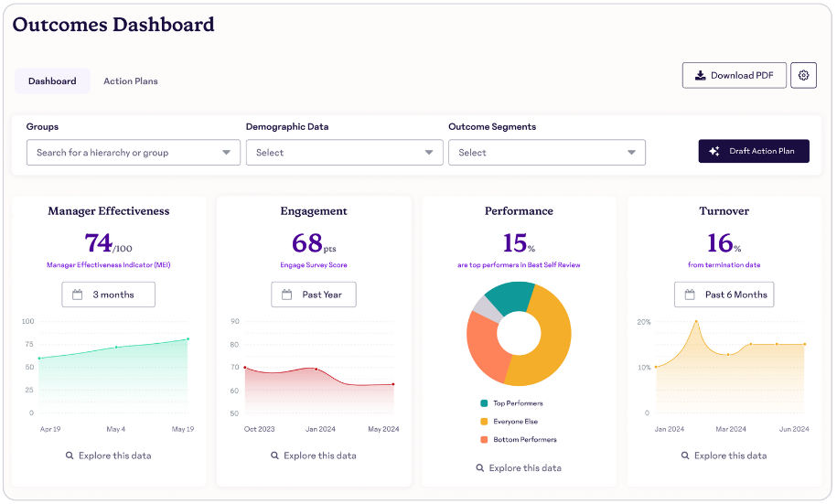Click the teal donut chart segment
This screenshot has width=837, height=504.
[x=509, y=298]
